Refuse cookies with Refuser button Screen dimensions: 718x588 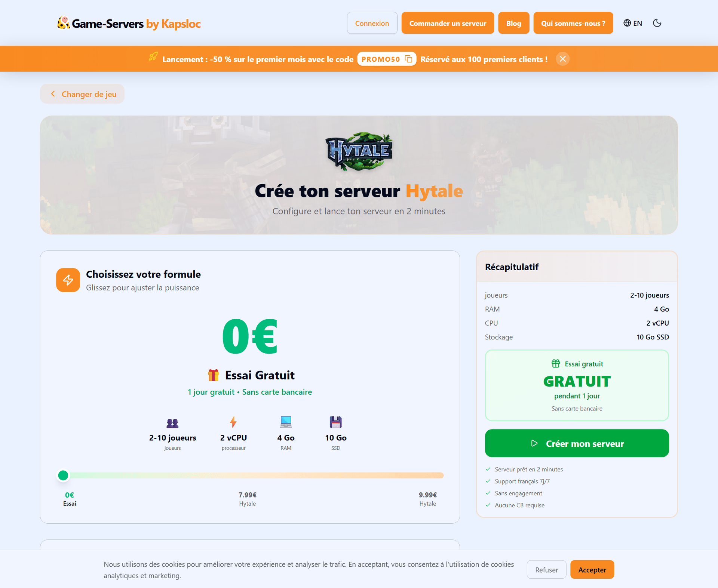[x=546, y=570]
